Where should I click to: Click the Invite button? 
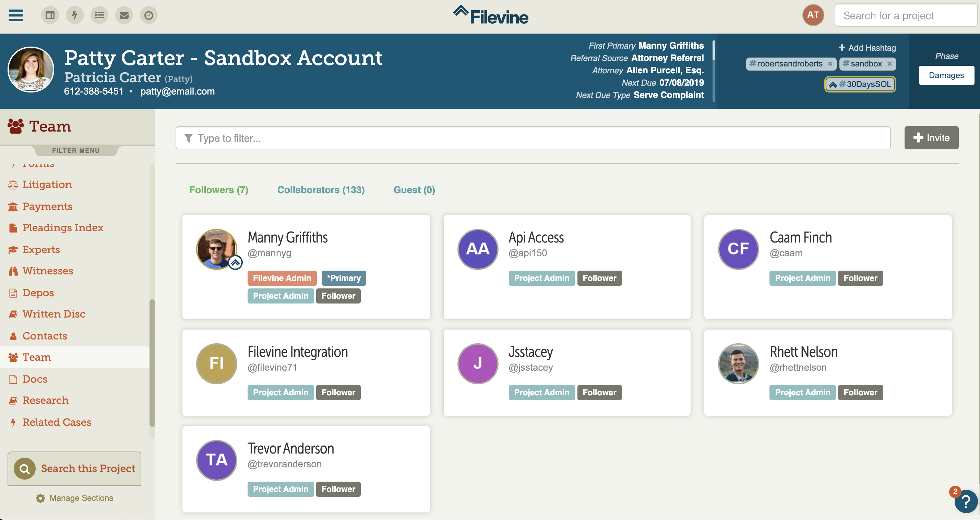click(931, 138)
